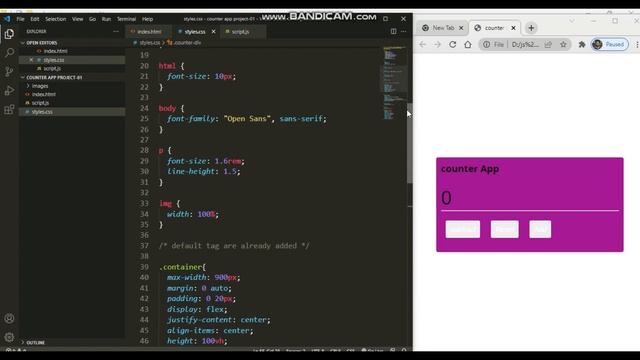The image size is (640, 360).
Task: Open index.html in the project file tree
Action: 44,94
